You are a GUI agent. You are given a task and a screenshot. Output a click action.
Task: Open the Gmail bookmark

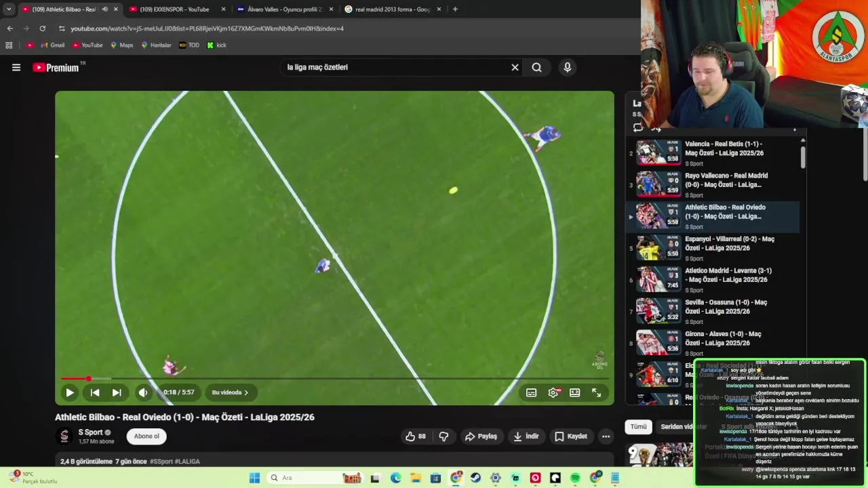[x=52, y=45]
